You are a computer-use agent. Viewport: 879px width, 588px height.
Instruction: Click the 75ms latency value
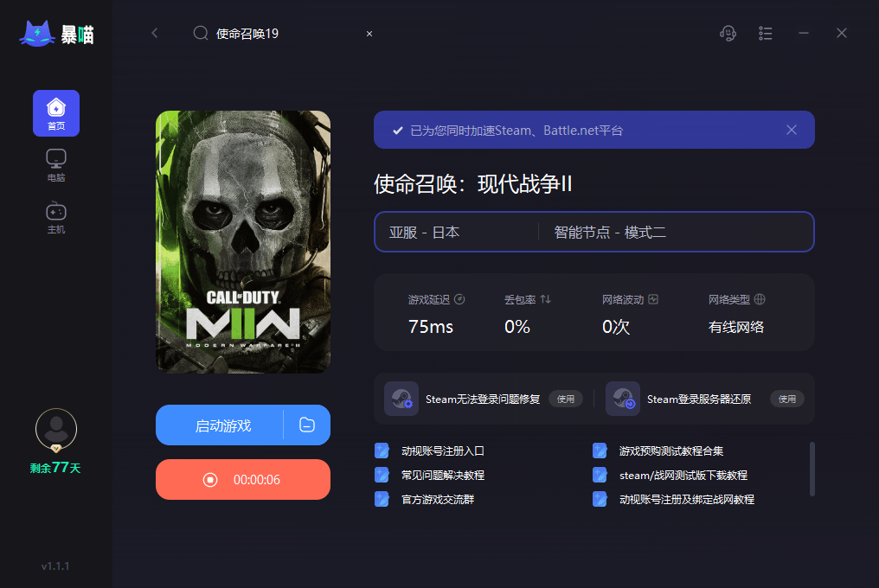(431, 327)
